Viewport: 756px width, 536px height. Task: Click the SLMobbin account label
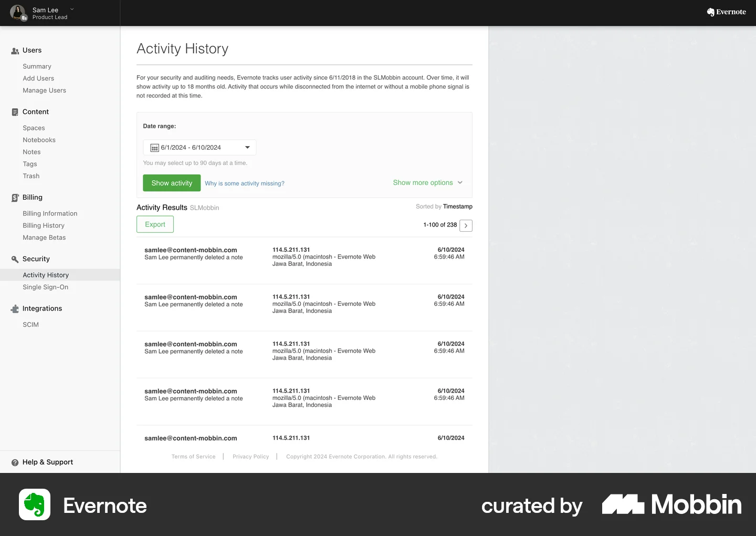click(x=204, y=208)
